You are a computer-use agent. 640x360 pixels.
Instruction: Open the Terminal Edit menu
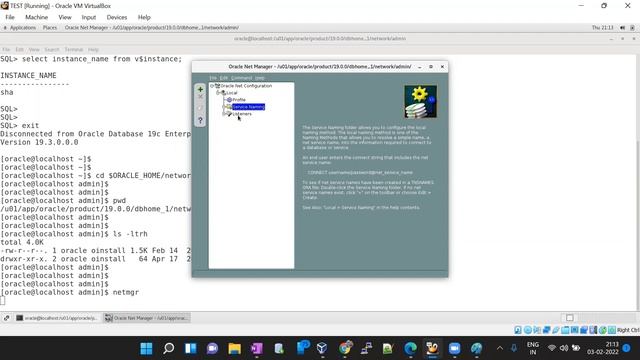coord(19,49)
